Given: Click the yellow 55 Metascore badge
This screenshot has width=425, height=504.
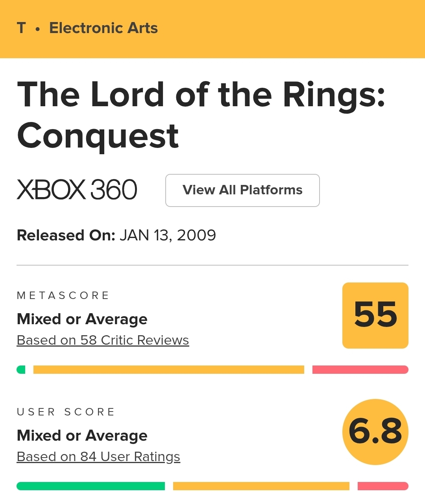Looking at the screenshot, I should [375, 315].
